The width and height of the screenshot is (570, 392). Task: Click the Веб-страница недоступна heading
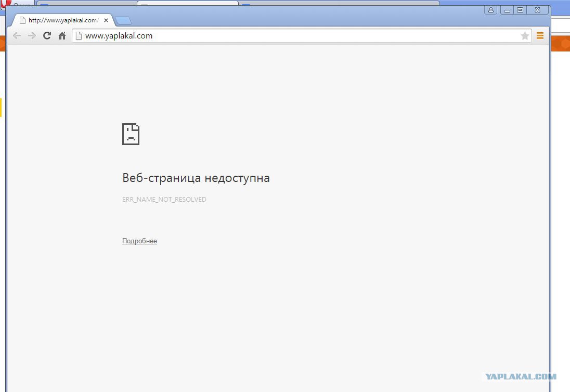(196, 178)
